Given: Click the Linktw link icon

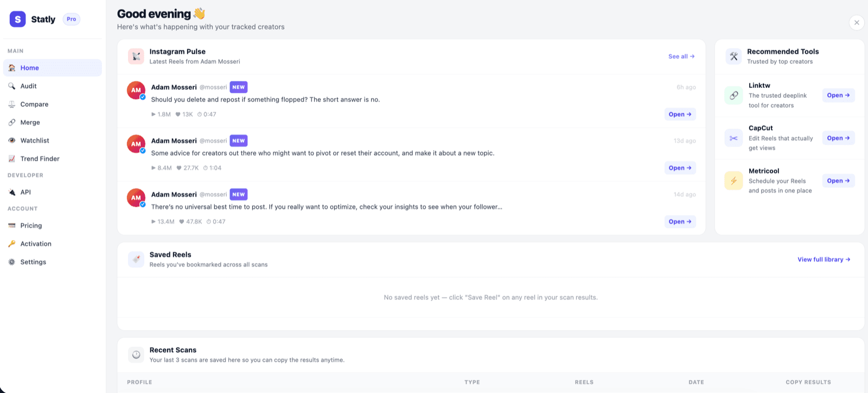Looking at the screenshot, I should tap(733, 96).
